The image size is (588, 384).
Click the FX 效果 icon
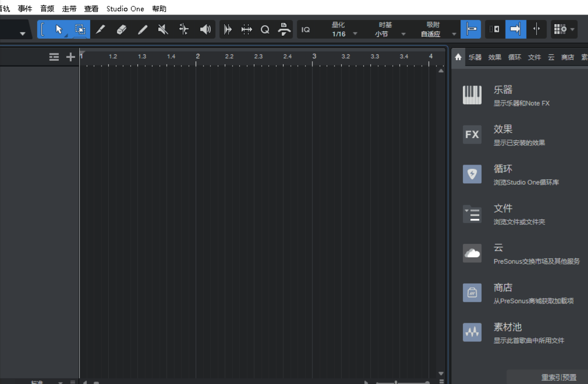click(x=472, y=135)
